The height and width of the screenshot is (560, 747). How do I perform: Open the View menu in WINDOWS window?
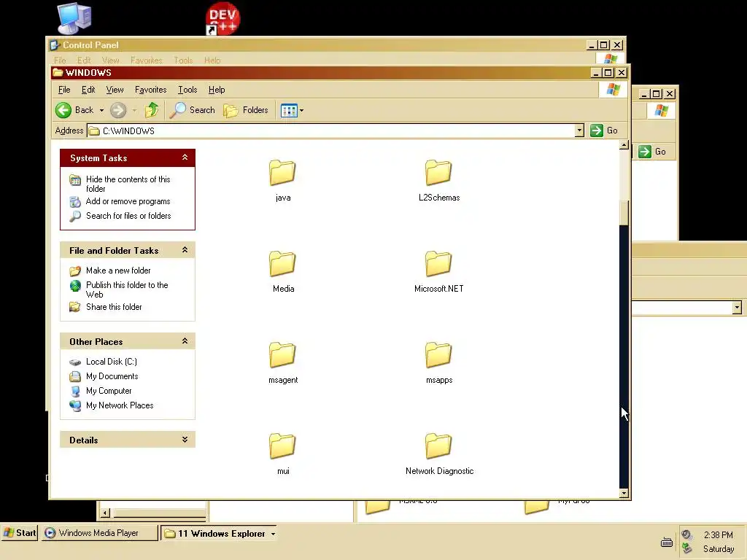pos(115,90)
